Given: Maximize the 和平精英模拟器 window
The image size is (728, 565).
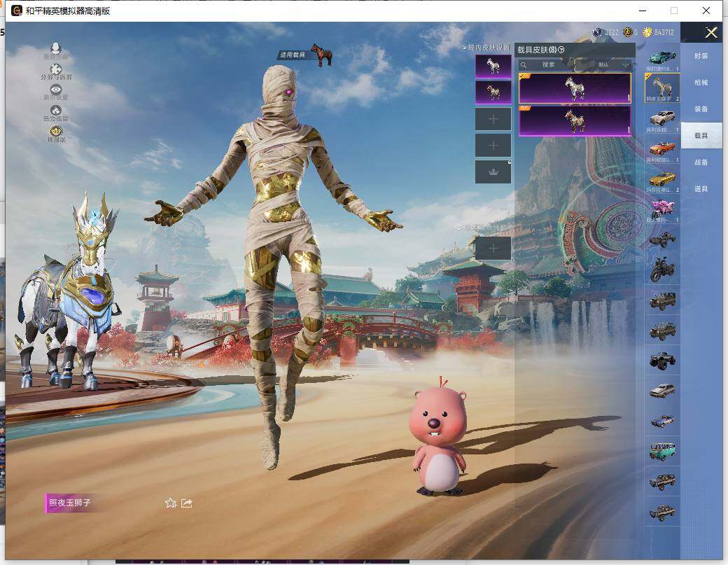Looking at the screenshot, I should pos(674,11).
